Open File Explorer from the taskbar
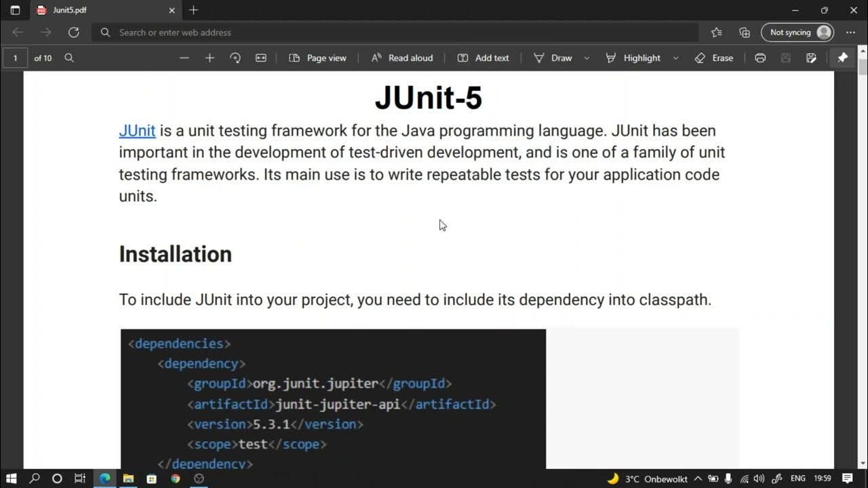Screen dimensions: 868x488 coord(128,479)
